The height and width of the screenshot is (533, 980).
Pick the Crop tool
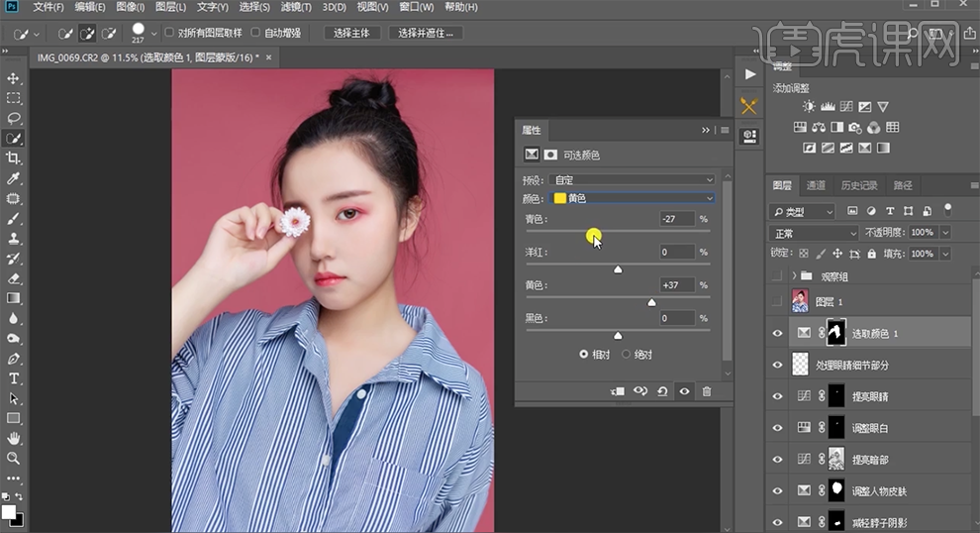point(14,159)
